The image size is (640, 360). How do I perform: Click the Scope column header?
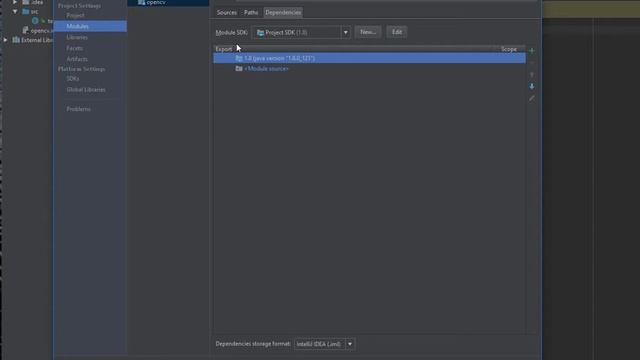tap(509, 49)
